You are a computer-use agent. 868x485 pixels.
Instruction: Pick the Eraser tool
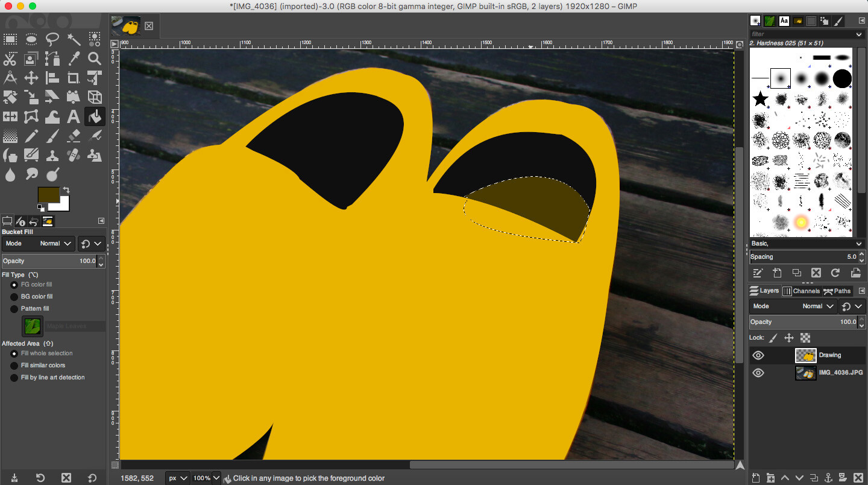74,136
